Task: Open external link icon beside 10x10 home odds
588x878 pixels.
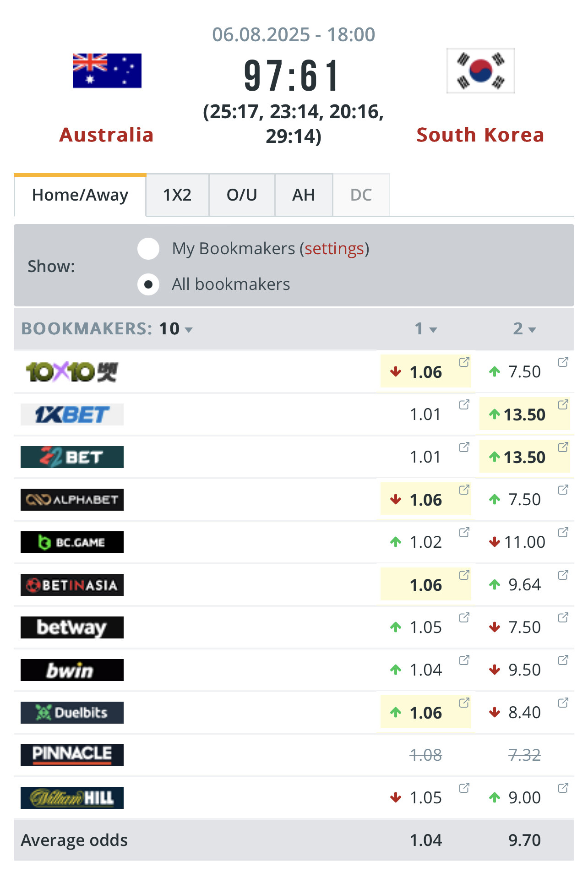Action: pos(464,362)
